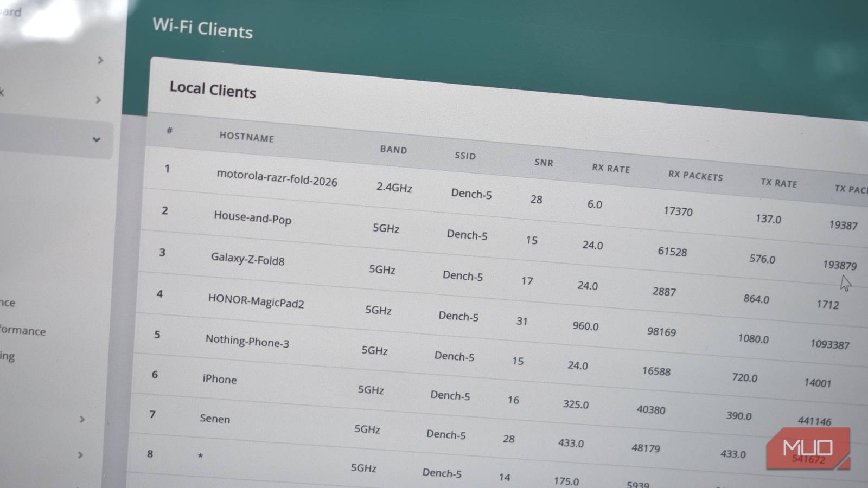Click TX rate value 720.0
This screenshot has width=868, height=488.
[x=744, y=377]
